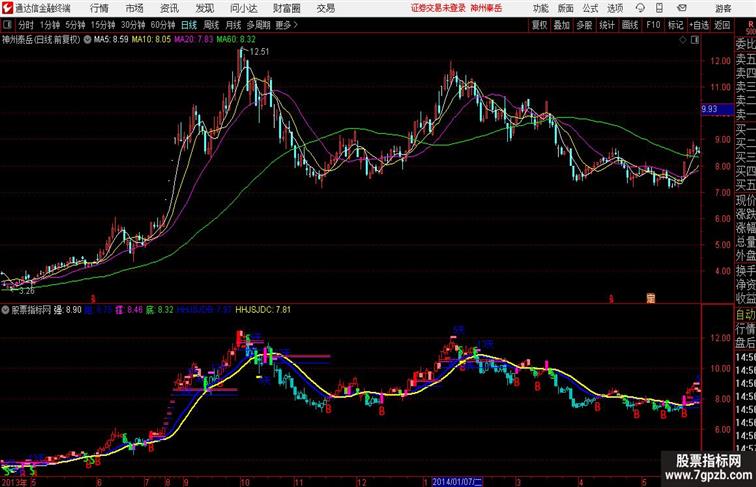Toggle the side panel icon near price axis

click(x=695, y=41)
